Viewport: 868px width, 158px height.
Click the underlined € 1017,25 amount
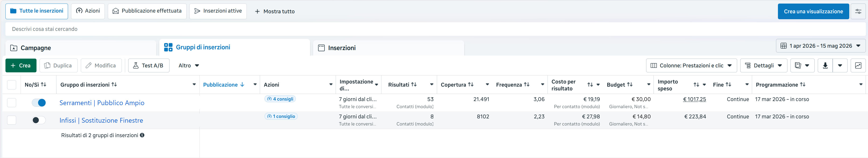click(x=694, y=99)
